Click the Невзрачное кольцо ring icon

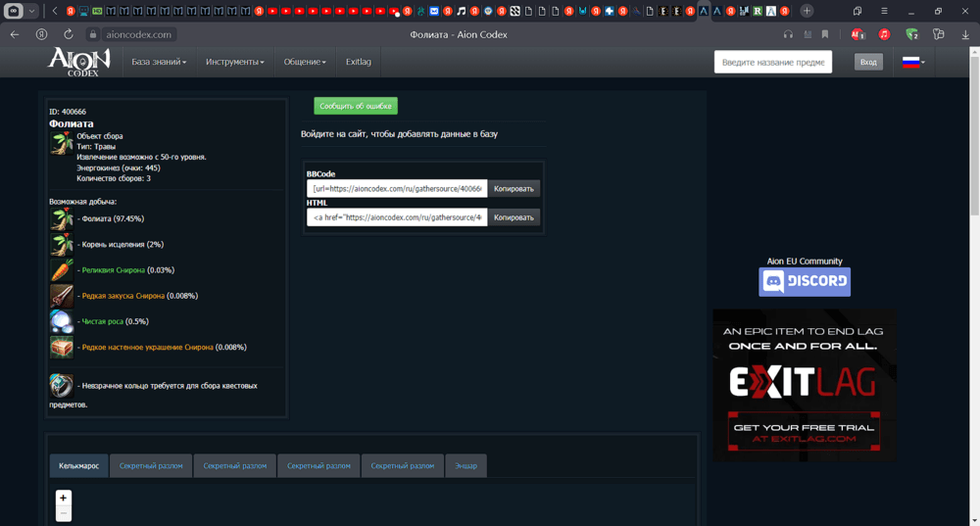point(62,386)
